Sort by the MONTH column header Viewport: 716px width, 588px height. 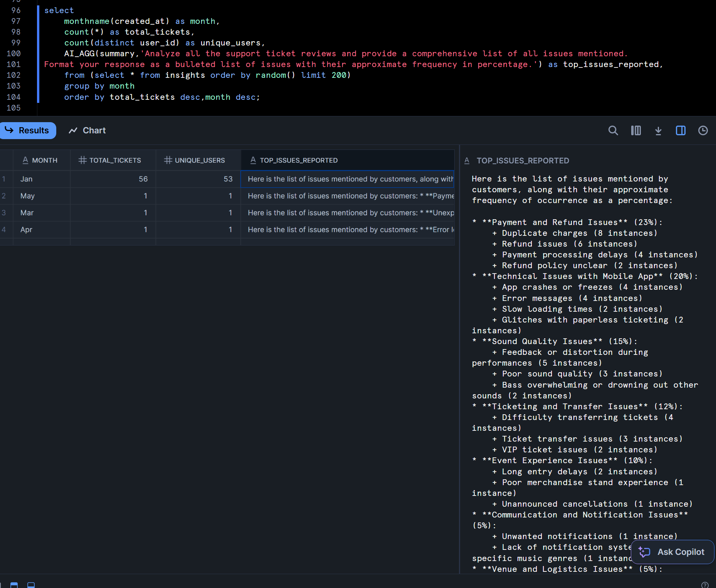42,160
